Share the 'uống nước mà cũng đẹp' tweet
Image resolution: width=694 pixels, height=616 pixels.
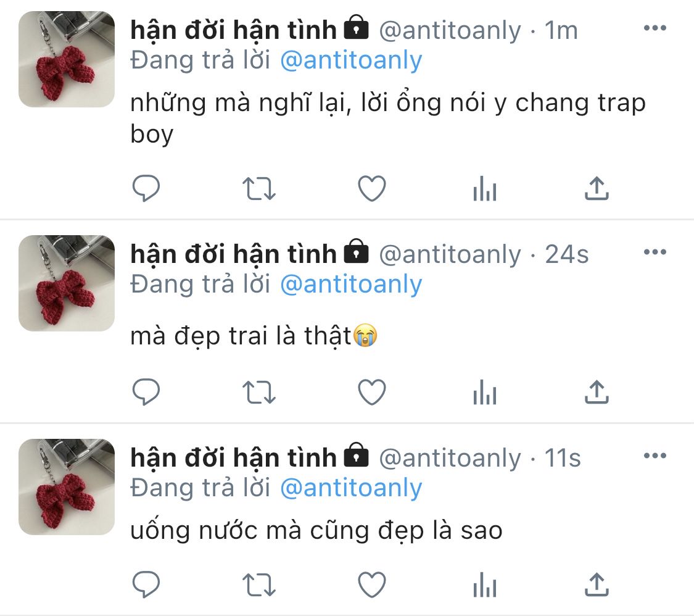(x=597, y=585)
